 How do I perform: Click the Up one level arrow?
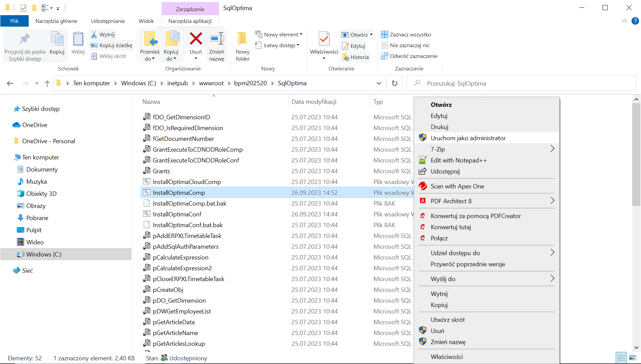pyautogui.click(x=47, y=83)
